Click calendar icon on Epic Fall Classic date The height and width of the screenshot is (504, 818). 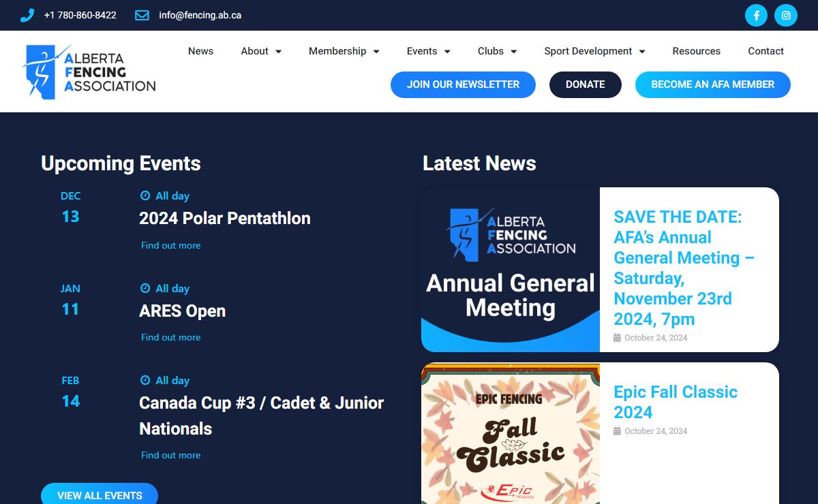617,431
